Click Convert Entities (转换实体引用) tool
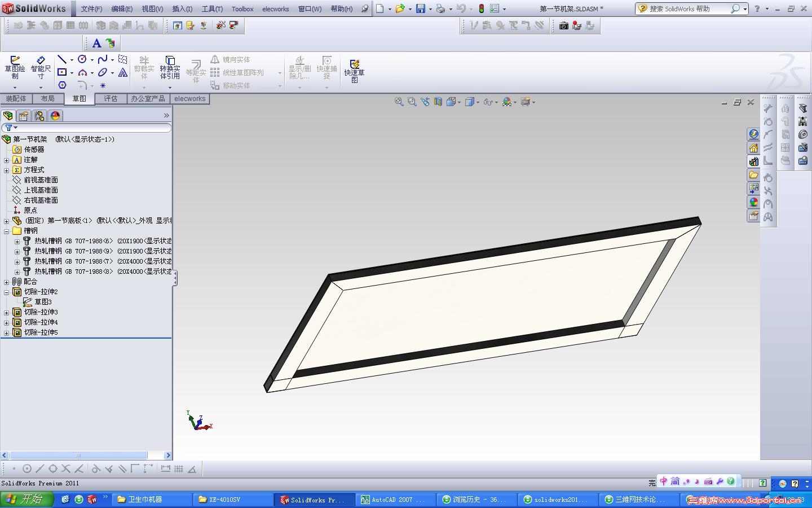Screen dimensions: 812x508 coord(170,68)
